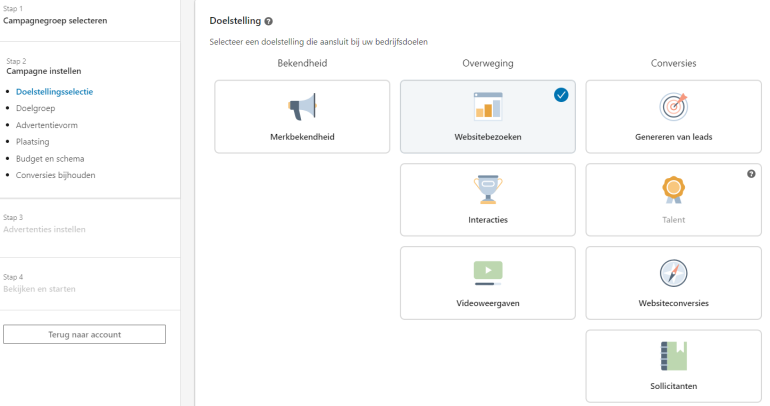Viewport: 770px width, 406px height.
Task: Click the Overweging column heading
Action: [x=488, y=63]
